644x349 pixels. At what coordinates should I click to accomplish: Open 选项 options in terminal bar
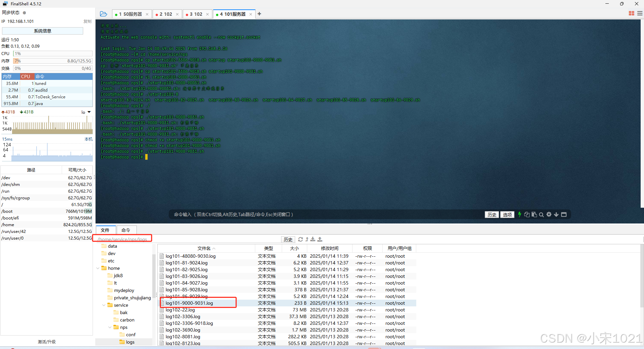(507, 215)
